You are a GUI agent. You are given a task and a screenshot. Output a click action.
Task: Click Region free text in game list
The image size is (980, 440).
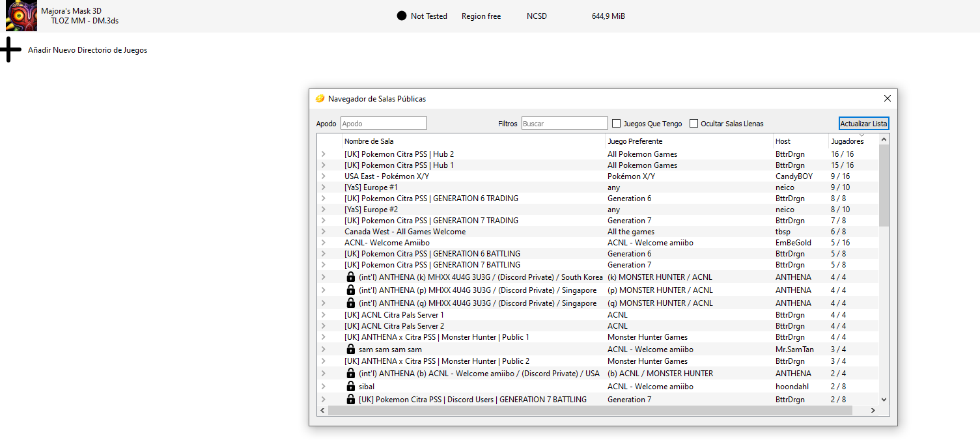click(x=481, y=16)
